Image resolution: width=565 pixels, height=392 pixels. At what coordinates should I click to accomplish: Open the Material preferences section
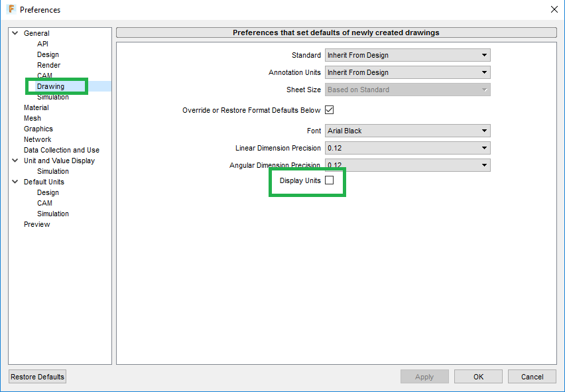point(36,107)
